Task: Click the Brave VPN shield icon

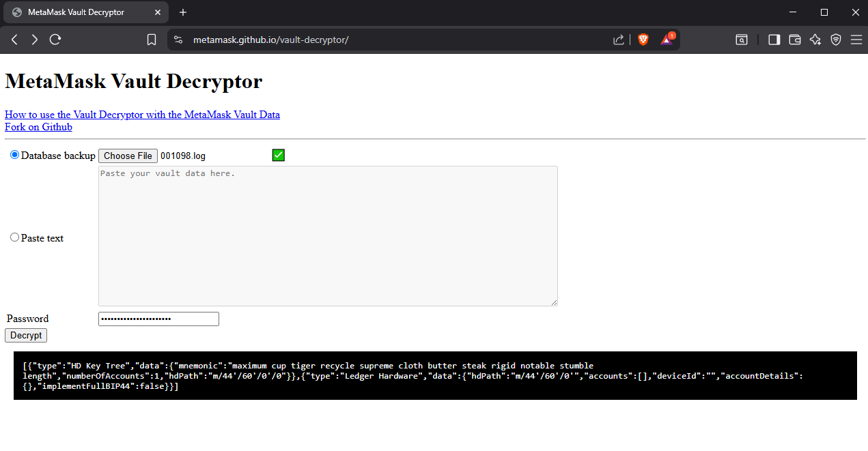Action: [x=835, y=40]
